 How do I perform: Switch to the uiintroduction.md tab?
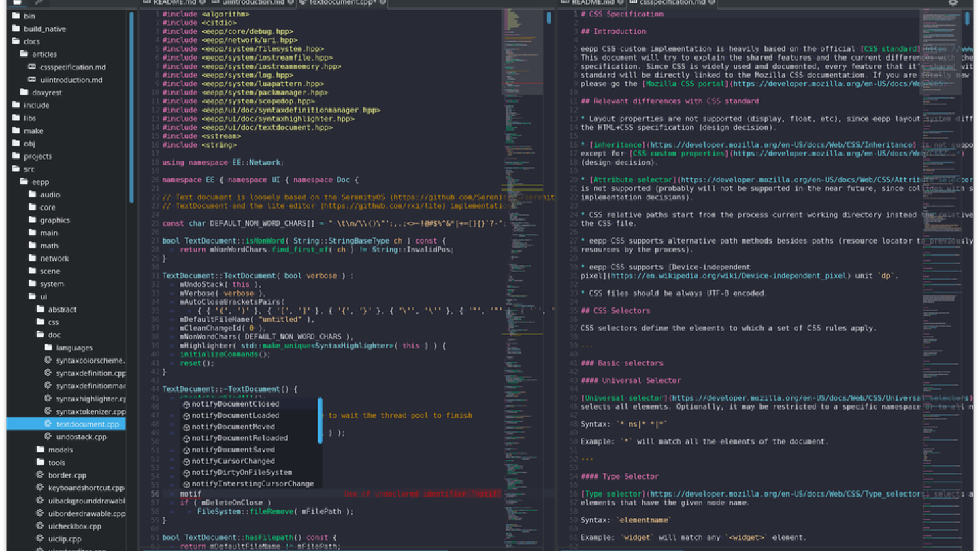click(x=252, y=3)
